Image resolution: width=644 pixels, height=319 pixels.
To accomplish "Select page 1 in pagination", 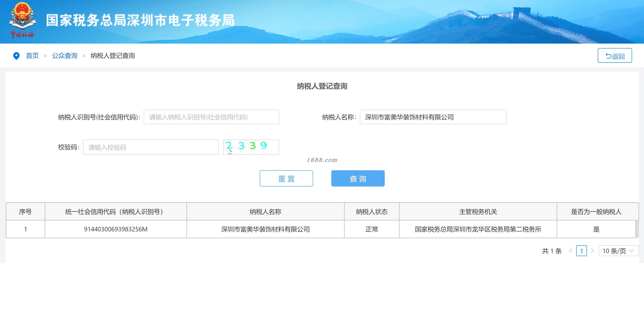I will point(582,251).
